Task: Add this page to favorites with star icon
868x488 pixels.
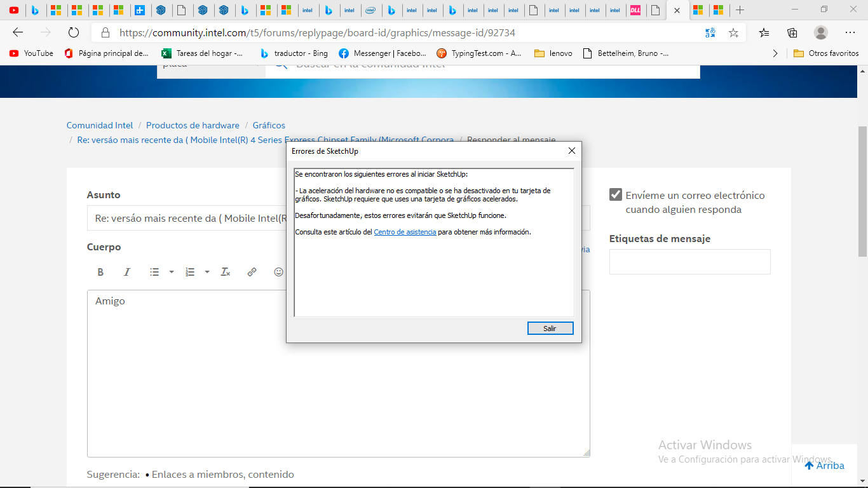Action: pyautogui.click(x=733, y=32)
